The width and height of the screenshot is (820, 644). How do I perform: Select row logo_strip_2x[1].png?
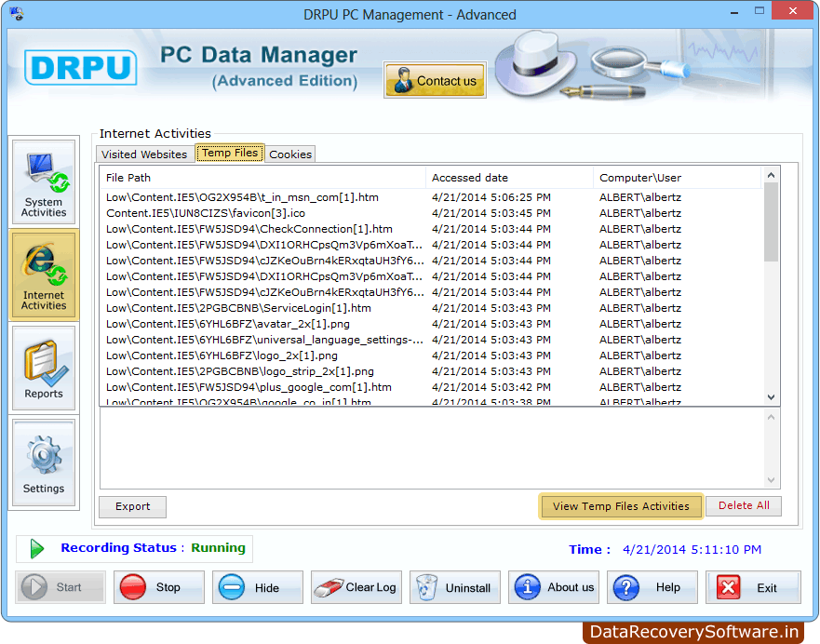point(431,371)
